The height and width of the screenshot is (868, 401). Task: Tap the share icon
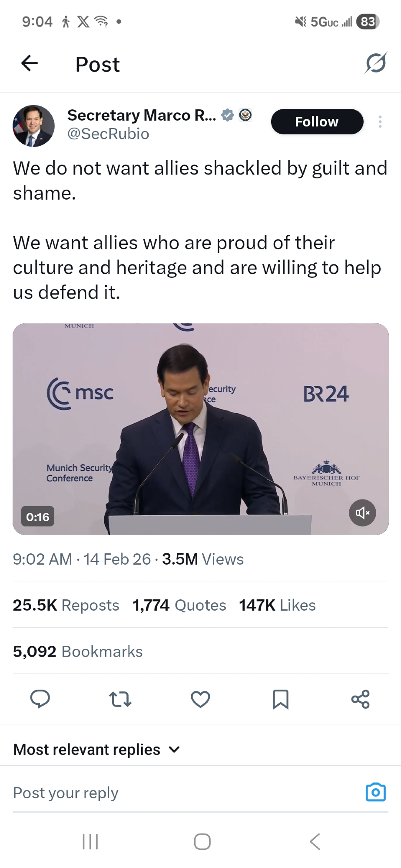[360, 699]
